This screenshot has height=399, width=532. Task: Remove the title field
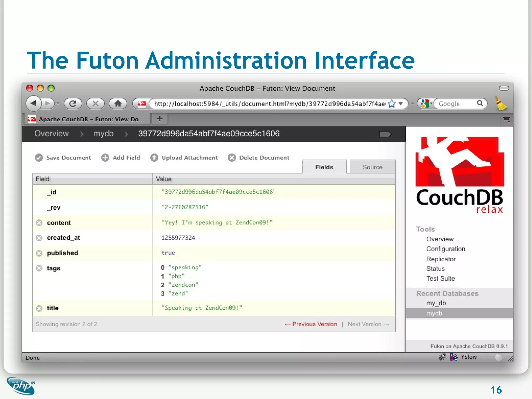tap(39, 308)
